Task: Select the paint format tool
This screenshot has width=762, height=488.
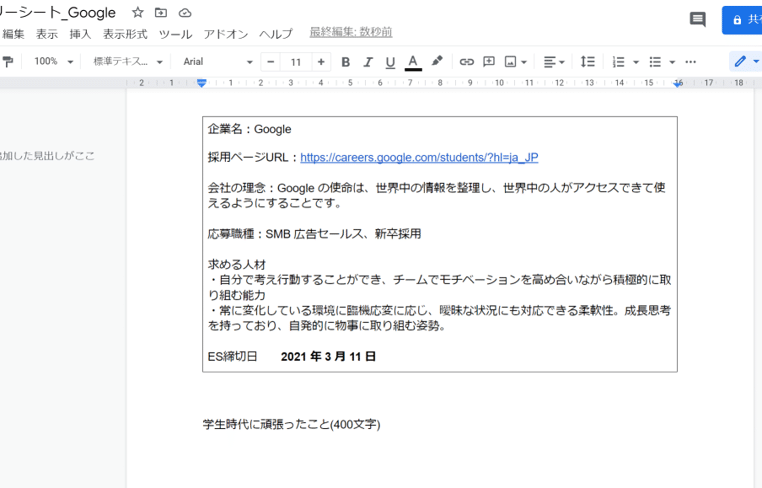Action: point(8,62)
